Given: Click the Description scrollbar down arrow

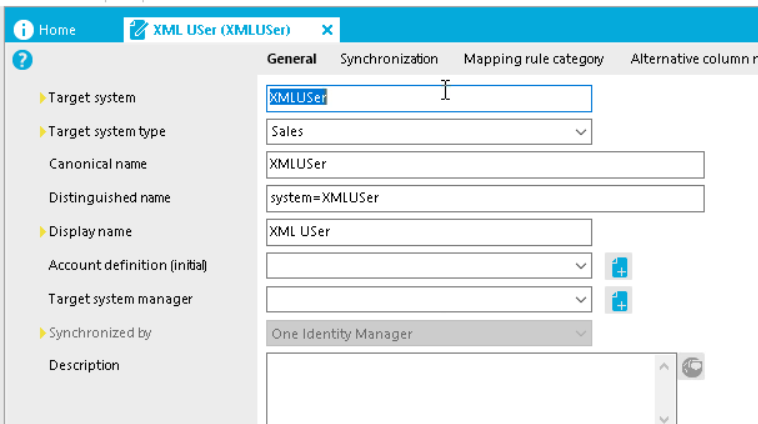Looking at the screenshot, I should coord(664,419).
